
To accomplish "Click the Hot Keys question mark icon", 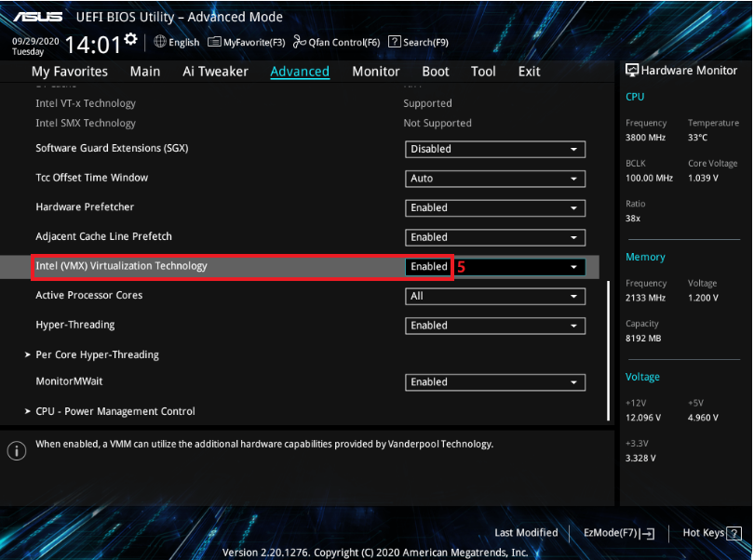I will (735, 533).
